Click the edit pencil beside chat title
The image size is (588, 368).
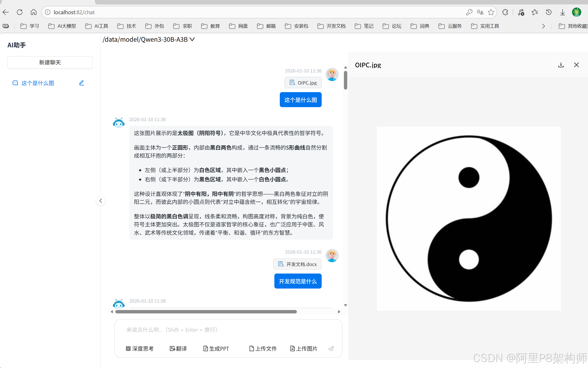tap(81, 83)
